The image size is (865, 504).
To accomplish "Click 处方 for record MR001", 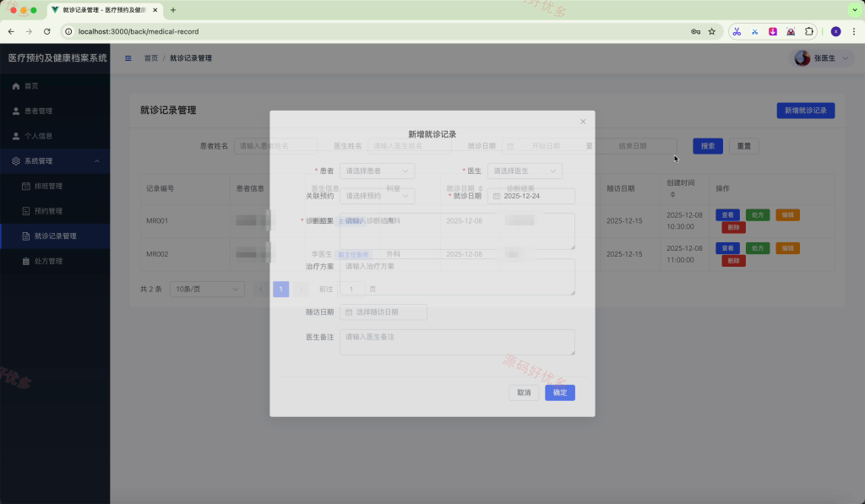I will tap(758, 215).
